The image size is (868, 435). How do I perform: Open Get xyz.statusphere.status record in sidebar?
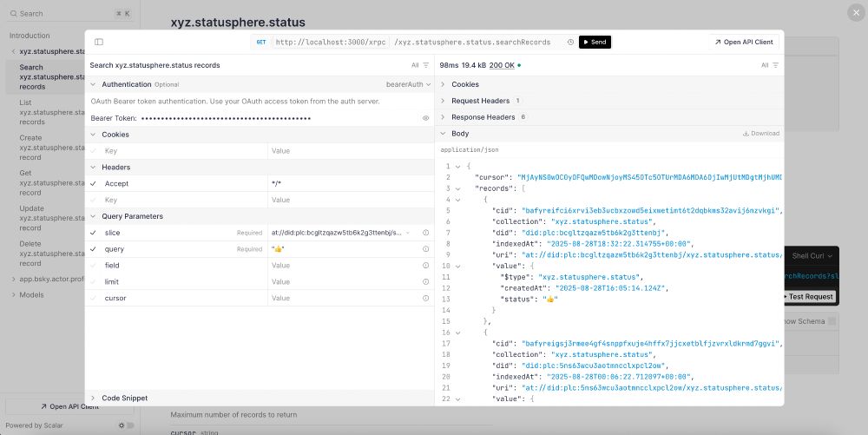[x=52, y=183]
